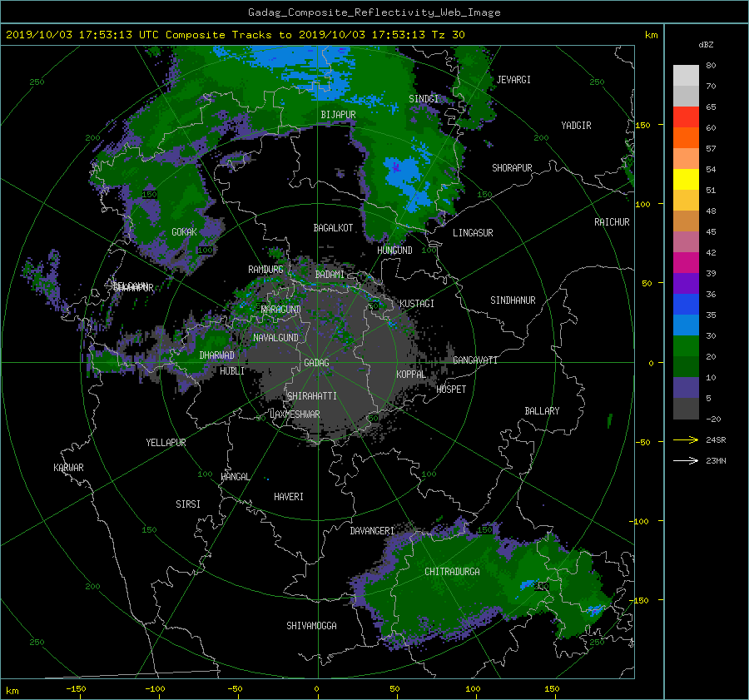Select the RAICHUR label
Image resolution: width=749 pixels, height=700 pixels.
pyautogui.click(x=612, y=222)
